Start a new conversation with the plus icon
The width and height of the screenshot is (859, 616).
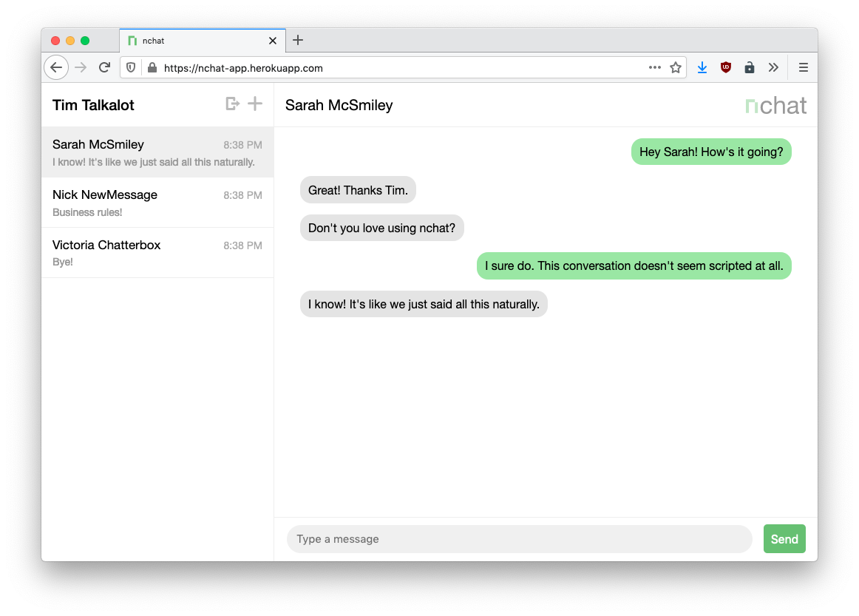click(x=255, y=104)
